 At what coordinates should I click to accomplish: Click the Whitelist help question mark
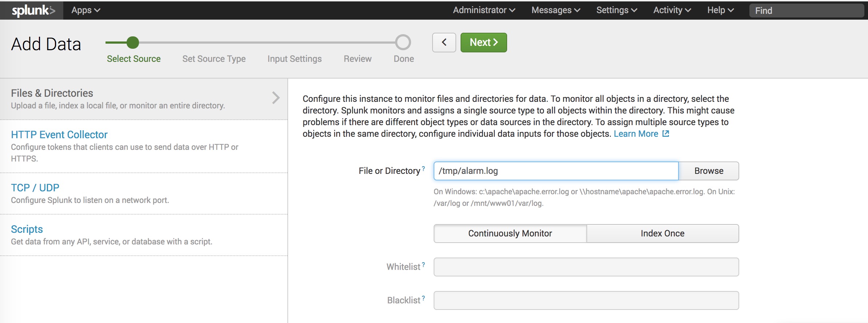tap(423, 264)
